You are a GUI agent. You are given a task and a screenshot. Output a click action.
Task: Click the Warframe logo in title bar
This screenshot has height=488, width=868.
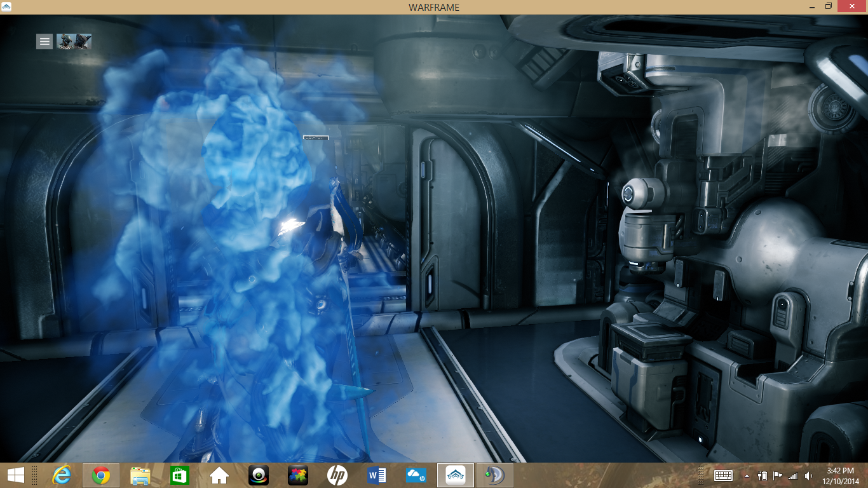click(x=6, y=7)
